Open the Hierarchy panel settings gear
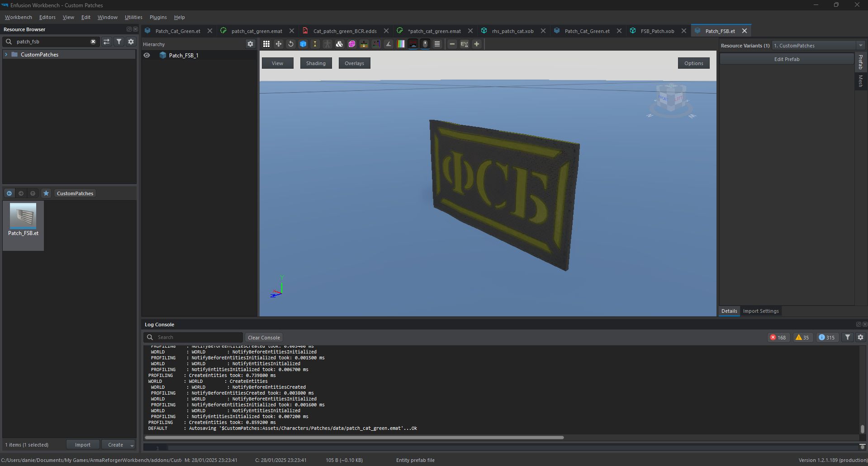The image size is (868, 466). click(x=251, y=44)
